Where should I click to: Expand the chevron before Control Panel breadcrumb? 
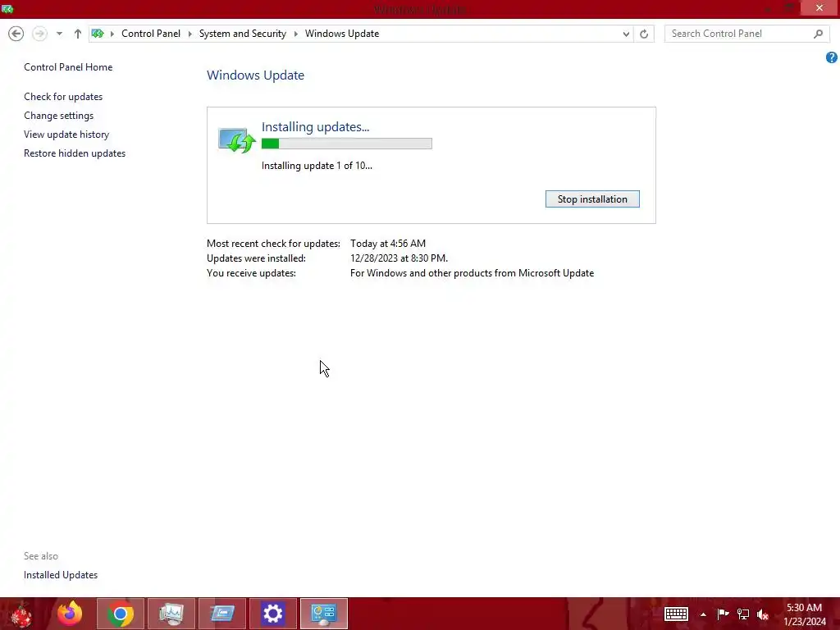click(112, 34)
